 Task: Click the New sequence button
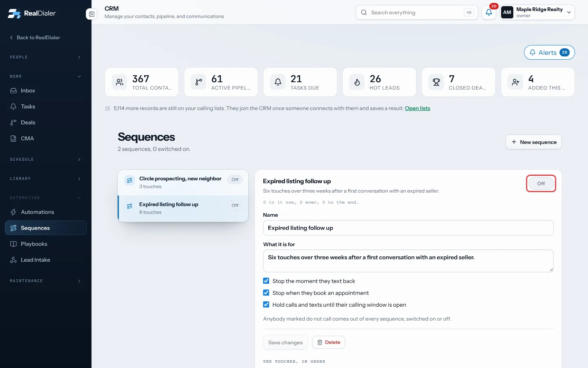coord(534,142)
